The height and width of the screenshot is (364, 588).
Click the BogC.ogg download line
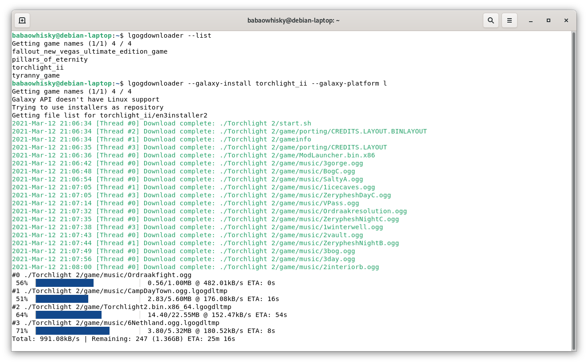point(184,171)
